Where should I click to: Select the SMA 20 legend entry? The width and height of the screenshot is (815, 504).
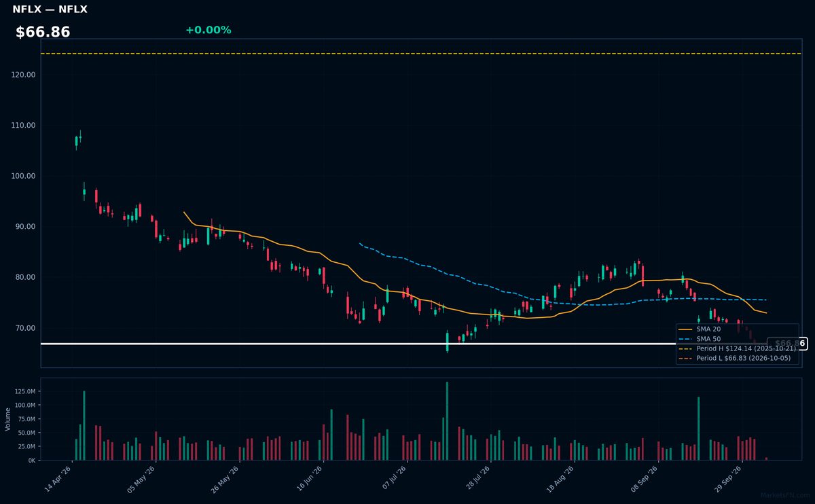click(x=699, y=329)
